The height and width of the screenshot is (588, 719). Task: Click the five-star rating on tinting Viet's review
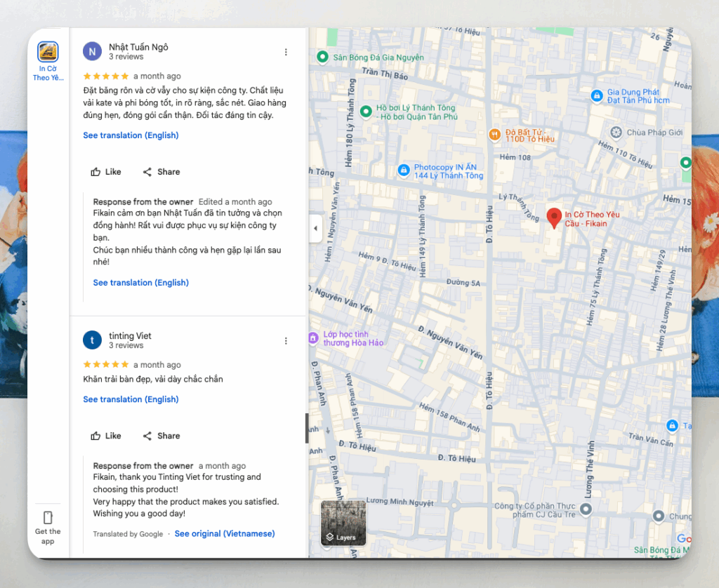tap(106, 365)
